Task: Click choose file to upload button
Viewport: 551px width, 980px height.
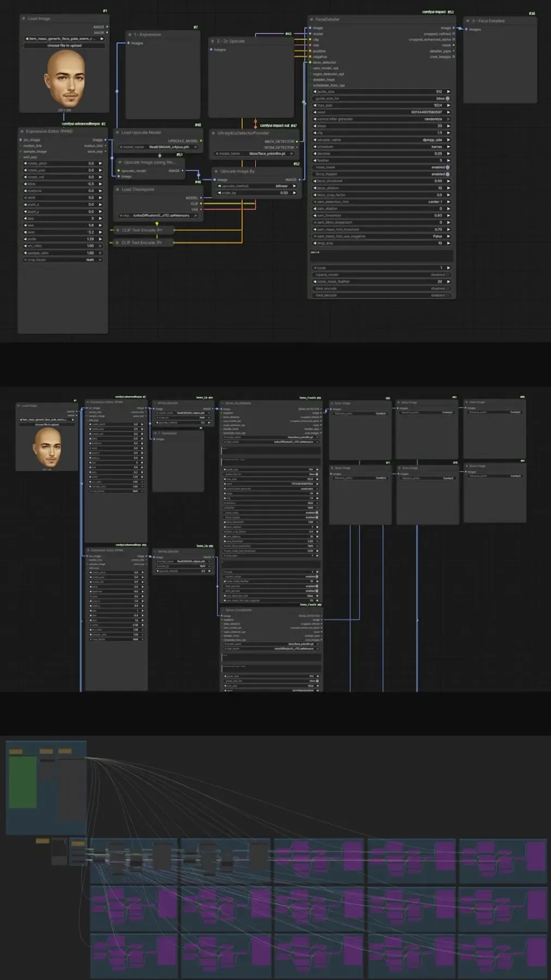Action: pyautogui.click(x=64, y=45)
